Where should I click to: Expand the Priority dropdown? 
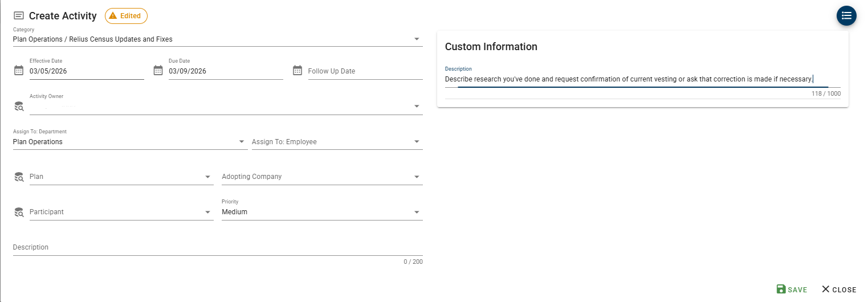tap(417, 212)
